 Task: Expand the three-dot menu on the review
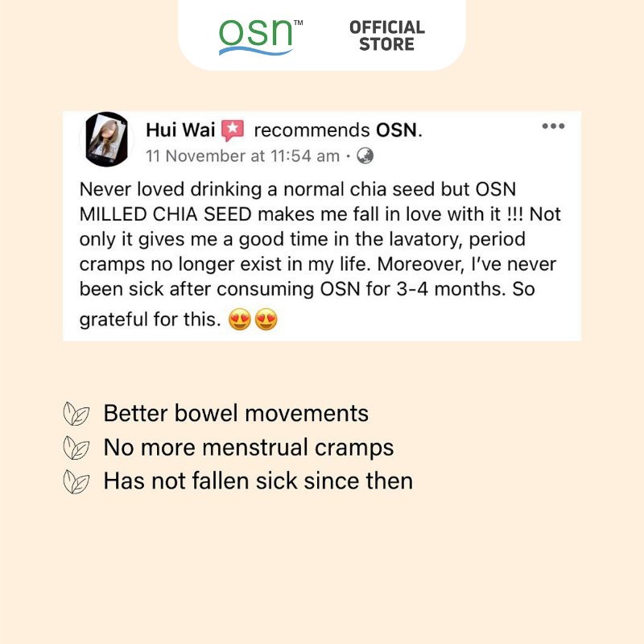[x=552, y=126]
